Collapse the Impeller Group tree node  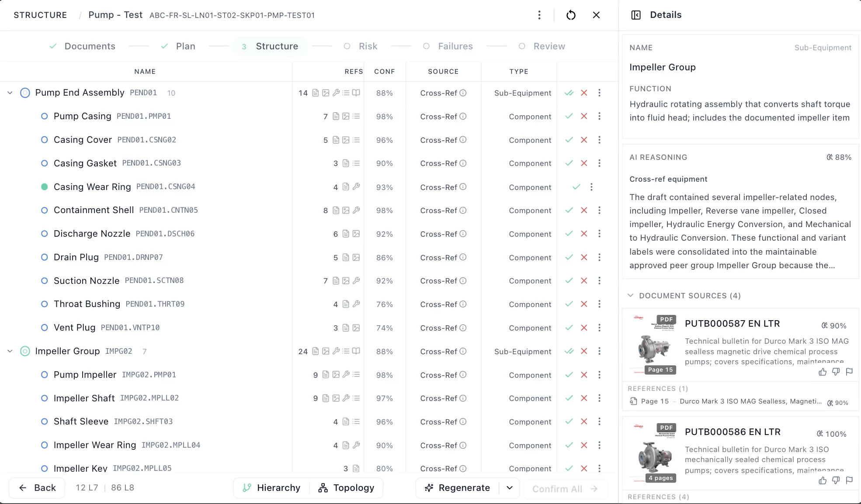click(x=10, y=351)
